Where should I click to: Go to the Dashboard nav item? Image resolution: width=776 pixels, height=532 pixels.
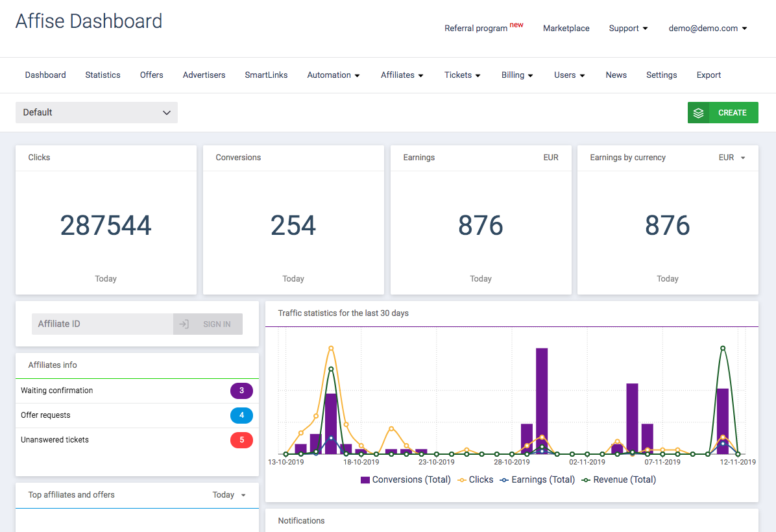pos(45,75)
